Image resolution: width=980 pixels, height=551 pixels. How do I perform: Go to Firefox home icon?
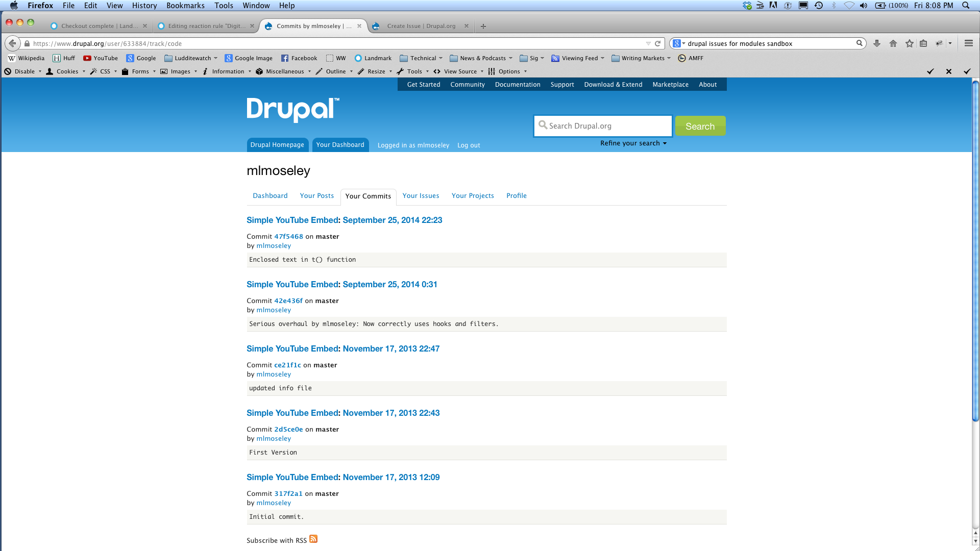893,43
